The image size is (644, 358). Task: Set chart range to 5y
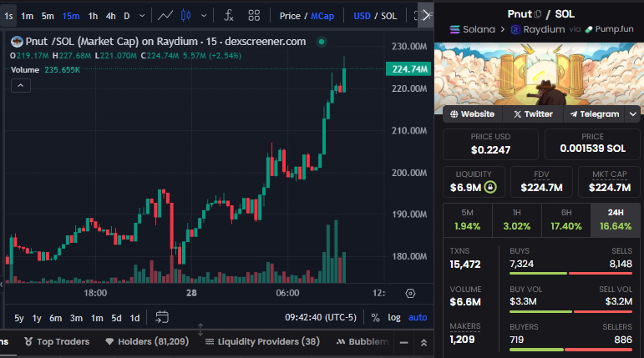click(19, 318)
